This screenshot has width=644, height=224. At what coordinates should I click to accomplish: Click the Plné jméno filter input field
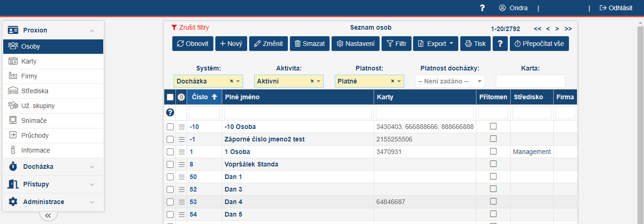click(x=298, y=113)
